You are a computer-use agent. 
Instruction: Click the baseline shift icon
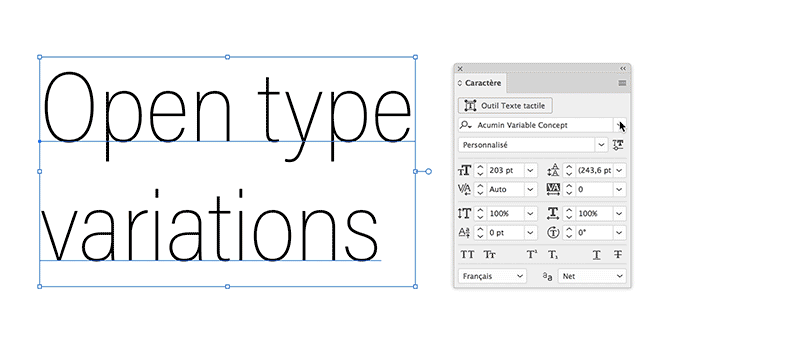465,233
